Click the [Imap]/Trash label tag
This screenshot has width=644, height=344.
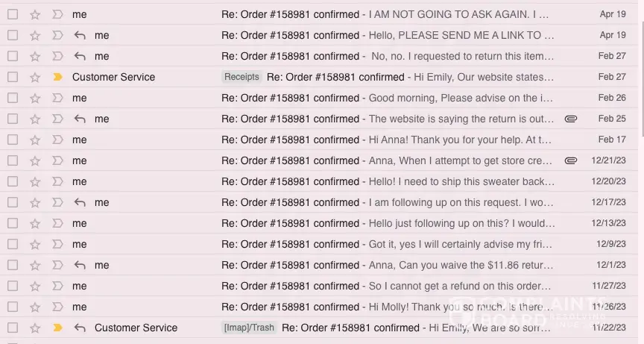coord(249,328)
